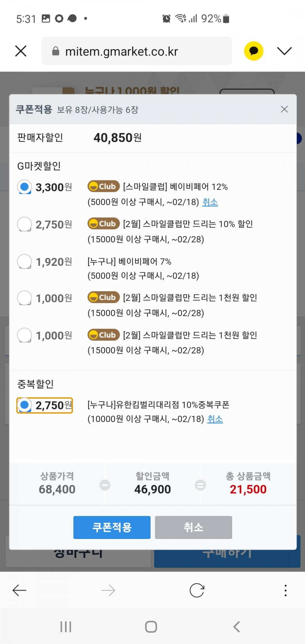Close the 쿠폰적용 coupon popup

coord(284,109)
